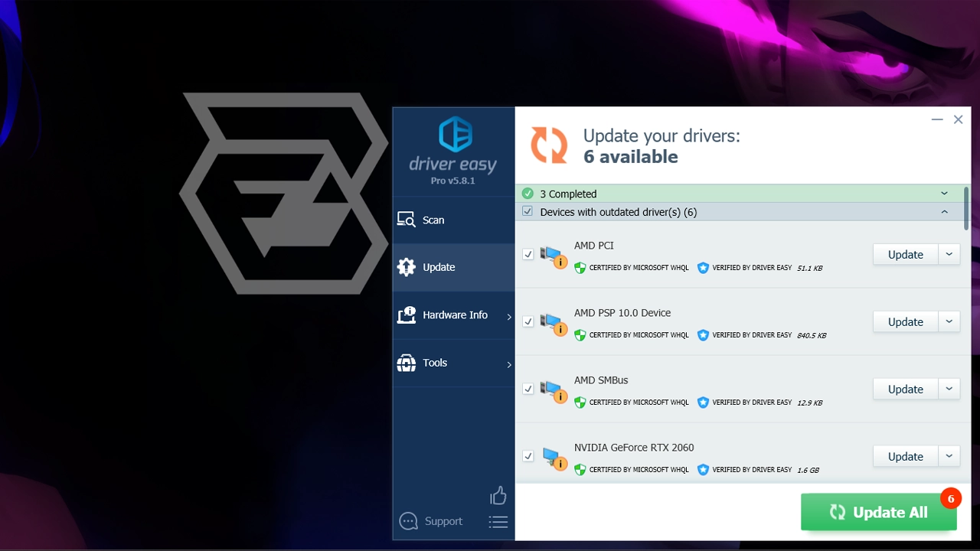The height and width of the screenshot is (551, 980).
Task: Click the thumbs-up like icon
Action: click(498, 495)
